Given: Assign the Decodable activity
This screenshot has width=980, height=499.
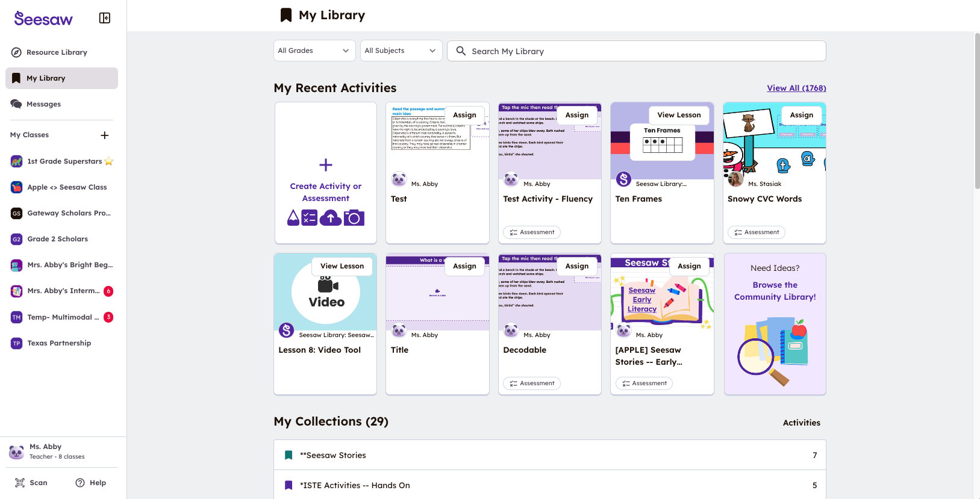Looking at the screenshot, I should (x=577, y=266).
